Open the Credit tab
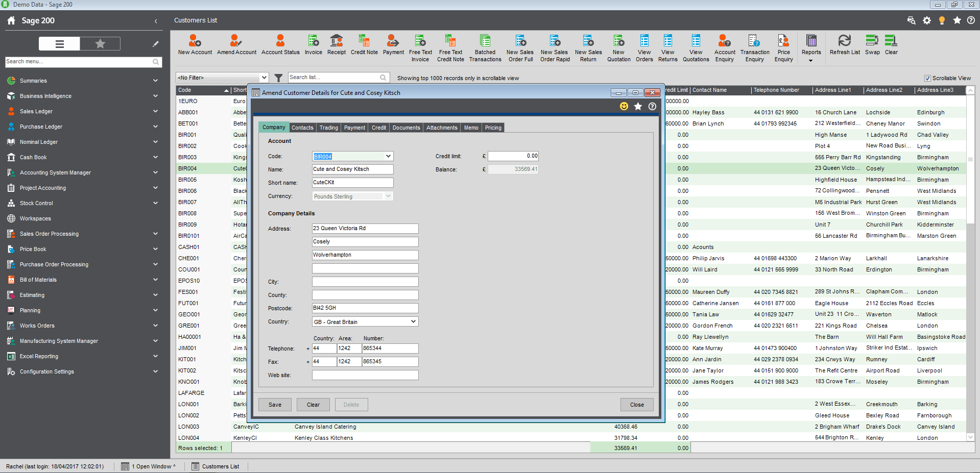 [x=378, y=128]
